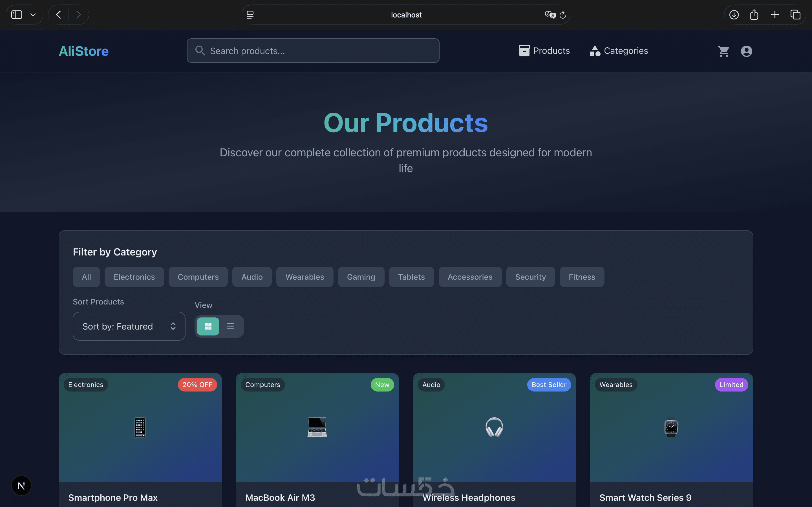Click the user account profile icon
The image size is (812, 507).
coord(746,51)
